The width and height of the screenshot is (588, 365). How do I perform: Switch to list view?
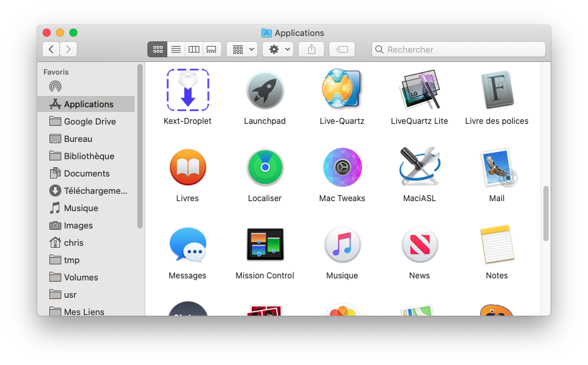(x=176, y=49)
